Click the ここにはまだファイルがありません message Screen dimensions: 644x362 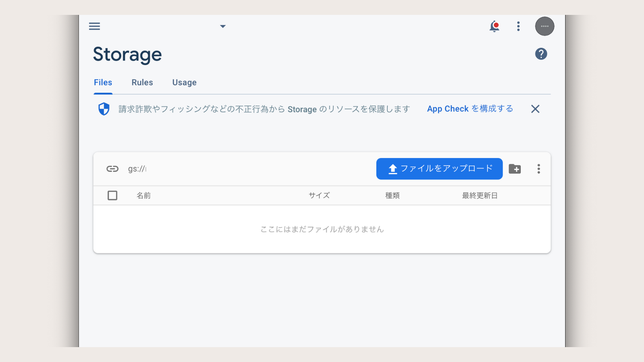pyautogui.click(x=322, y=229)
